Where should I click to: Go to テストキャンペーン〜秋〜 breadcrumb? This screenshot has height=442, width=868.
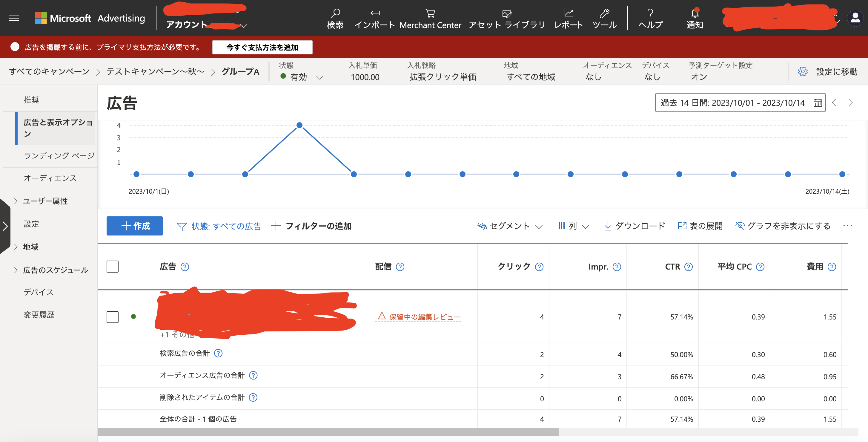[155, 71]
